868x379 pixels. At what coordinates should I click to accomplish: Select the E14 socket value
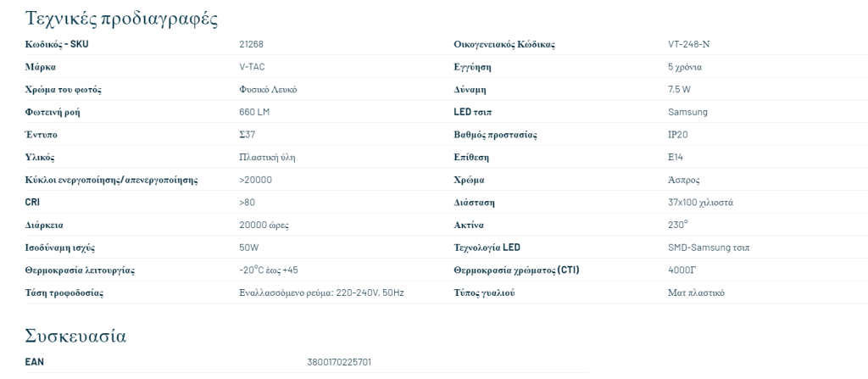point(676,157)
